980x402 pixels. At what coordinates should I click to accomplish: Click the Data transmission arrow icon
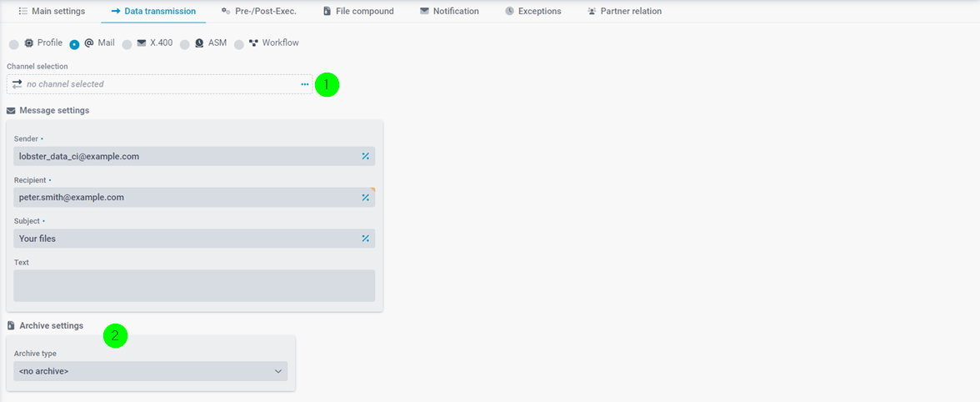coord(116,11)
